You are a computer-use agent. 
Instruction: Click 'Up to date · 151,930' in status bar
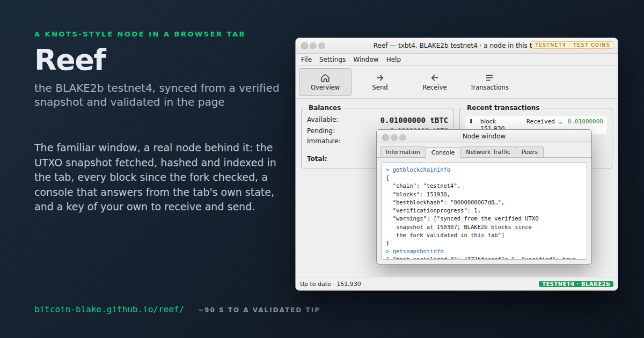tap(331, 284)
